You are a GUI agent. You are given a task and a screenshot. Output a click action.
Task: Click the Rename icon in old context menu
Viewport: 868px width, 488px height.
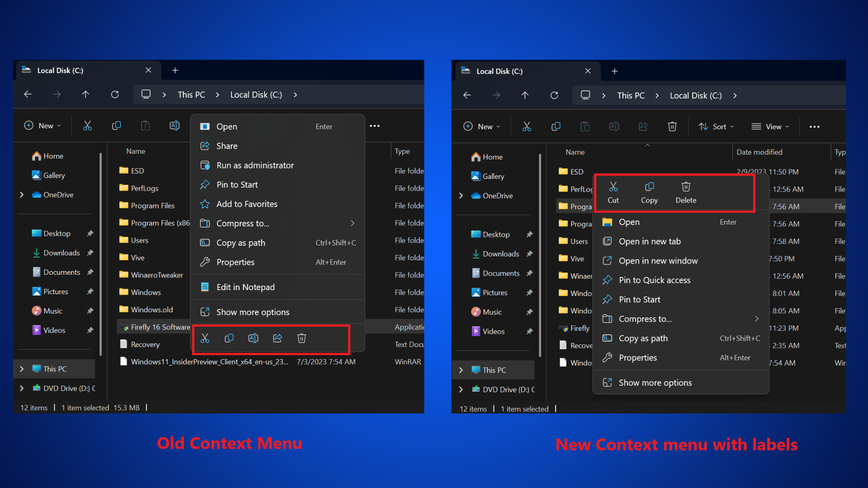click(253, 338)
